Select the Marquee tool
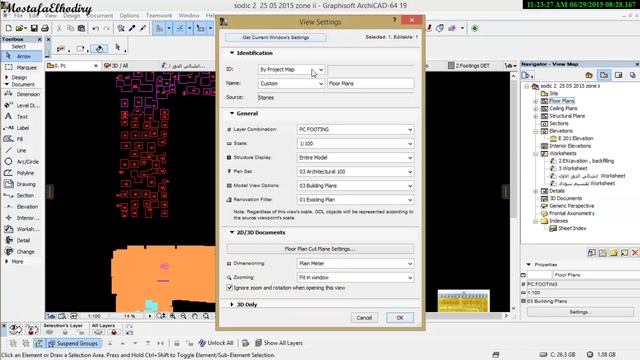The width and height of the screenshot is (640, 360). click(x=22, y=67)
